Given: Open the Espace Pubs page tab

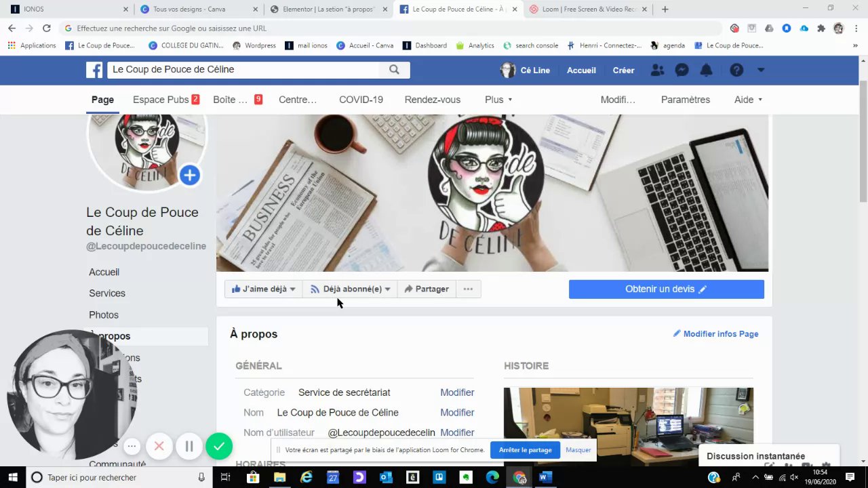Looking at the screenshot, I should point(166,100).
